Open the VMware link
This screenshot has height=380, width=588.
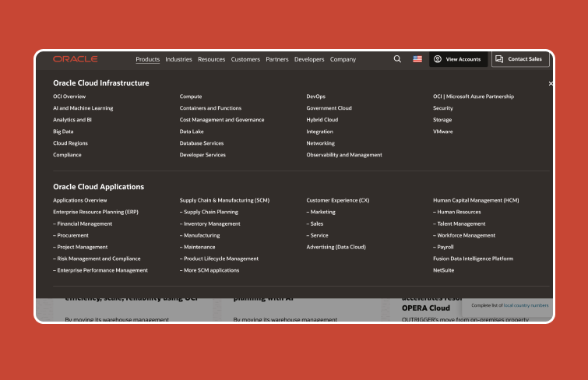point(443,132)
